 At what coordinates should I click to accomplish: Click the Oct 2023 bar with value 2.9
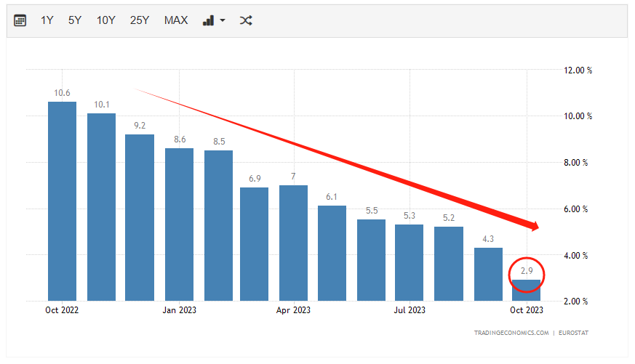(x=527, y=291)
